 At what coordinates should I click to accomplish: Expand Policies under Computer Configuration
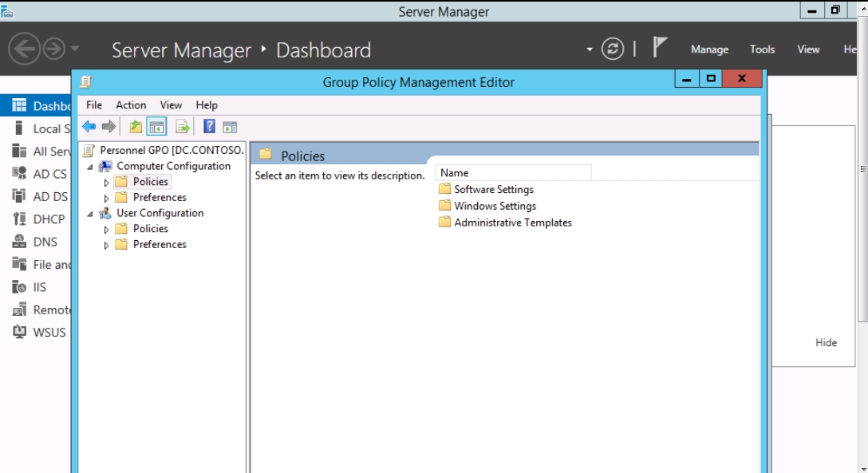[107, 183]
